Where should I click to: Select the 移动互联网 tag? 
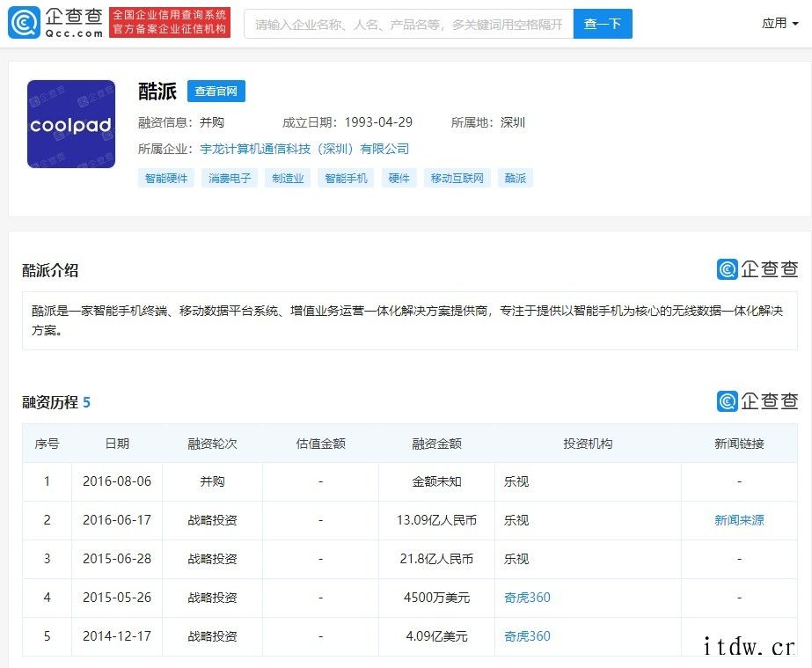(457, 179)
